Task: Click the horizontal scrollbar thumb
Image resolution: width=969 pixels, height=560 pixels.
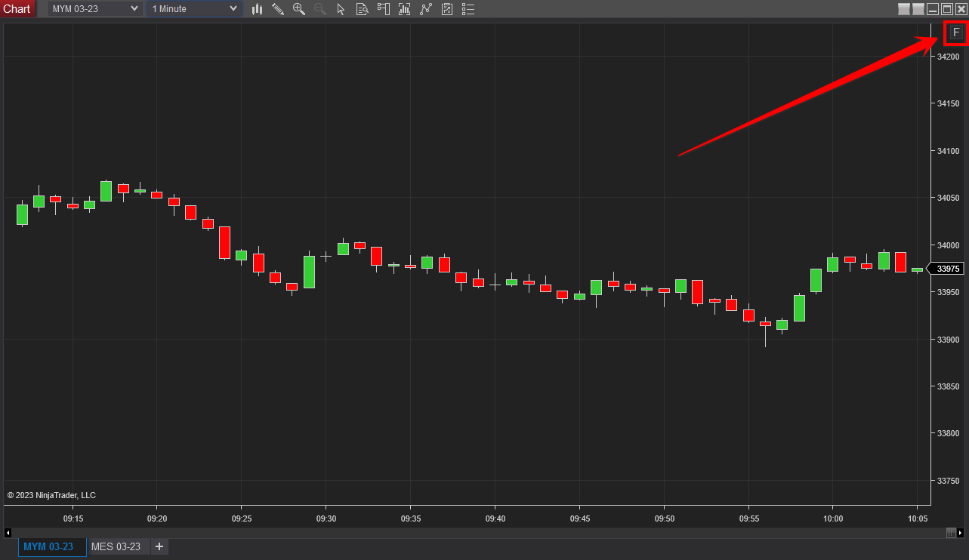Action: tap(951, 533)
